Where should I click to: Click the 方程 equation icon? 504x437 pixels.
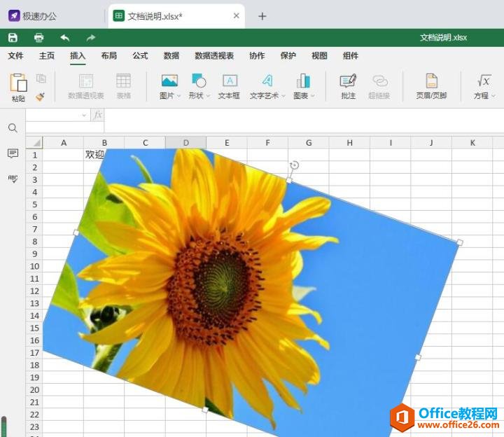tap(484, 81)
